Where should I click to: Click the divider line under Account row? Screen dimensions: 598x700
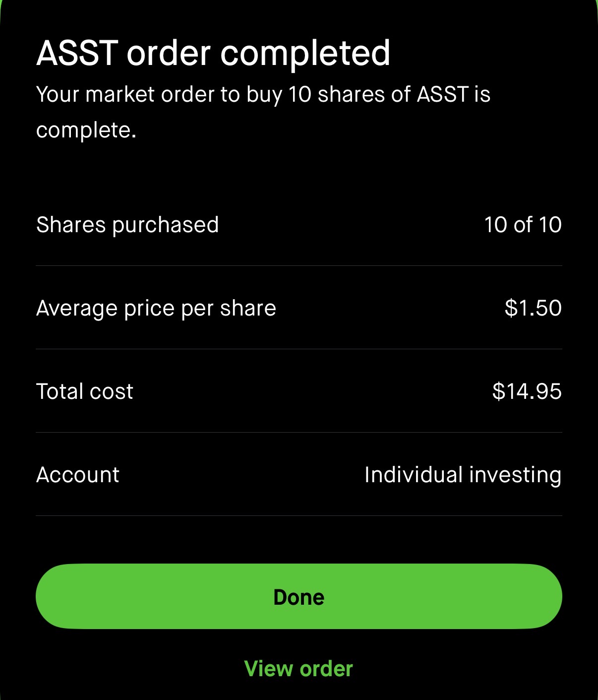click(299, 516)
